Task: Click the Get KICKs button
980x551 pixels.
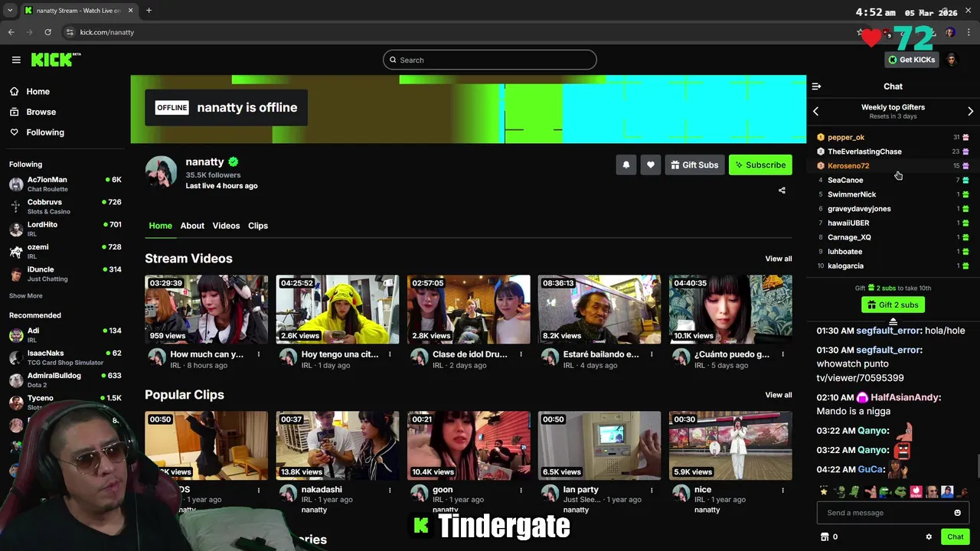Action: pyautogui.click(x=911, y=60)
